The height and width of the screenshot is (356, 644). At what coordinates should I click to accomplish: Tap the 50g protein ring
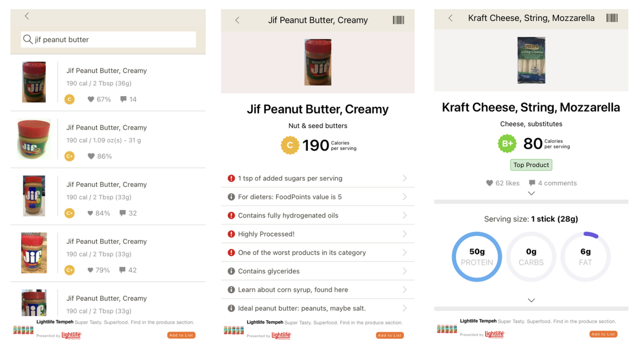tap(477, 257)
